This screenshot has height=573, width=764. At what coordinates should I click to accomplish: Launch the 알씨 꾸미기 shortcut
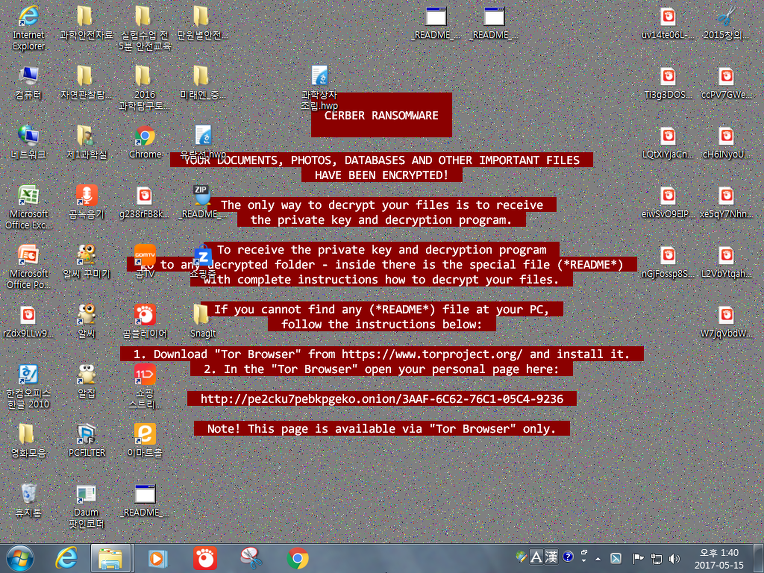point(86,262)
